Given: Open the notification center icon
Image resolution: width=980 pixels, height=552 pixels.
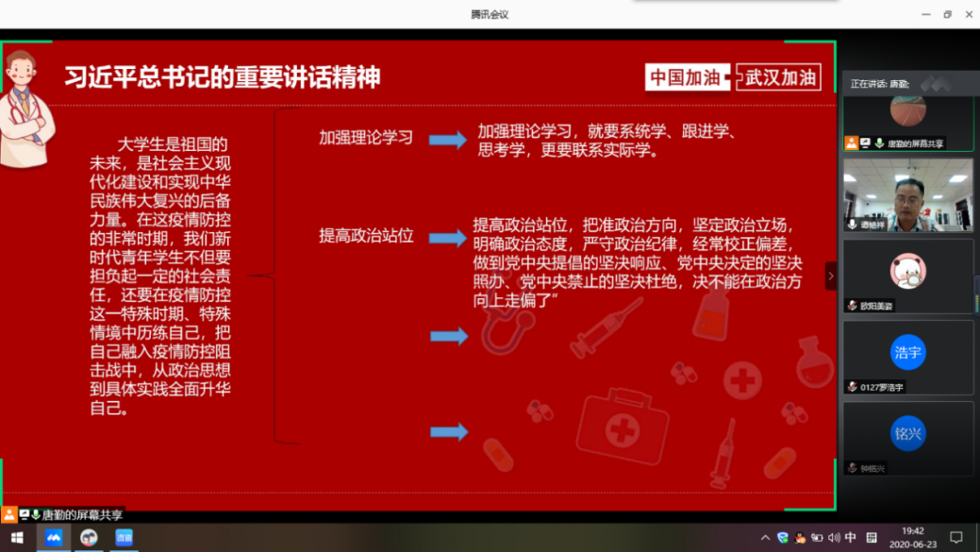Looking at the screenshot, I should 955,538.
